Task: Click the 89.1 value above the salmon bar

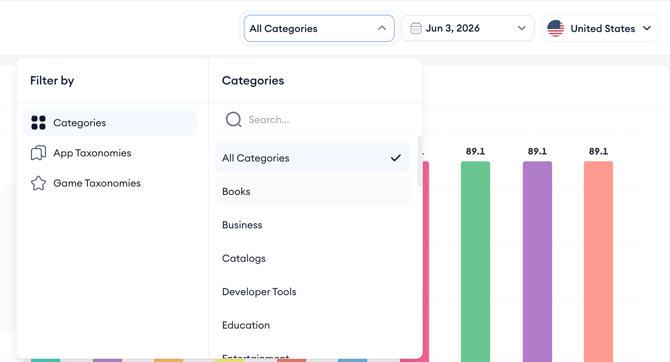Action: 598,151
